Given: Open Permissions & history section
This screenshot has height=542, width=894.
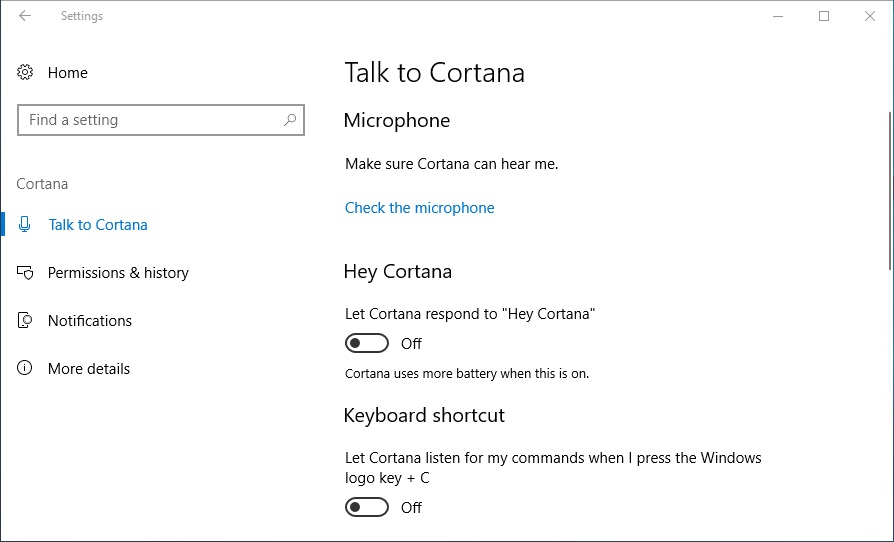Looking at the screenshot, I should tap(118, 273).
